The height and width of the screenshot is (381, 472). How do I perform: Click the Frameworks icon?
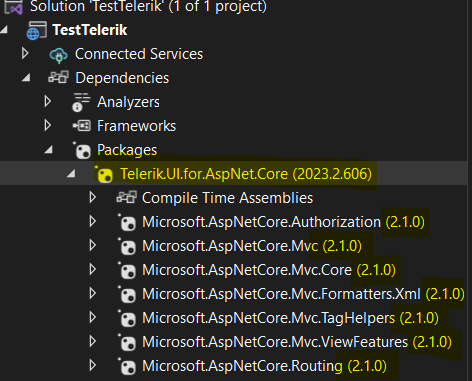[x=82, y=126]
